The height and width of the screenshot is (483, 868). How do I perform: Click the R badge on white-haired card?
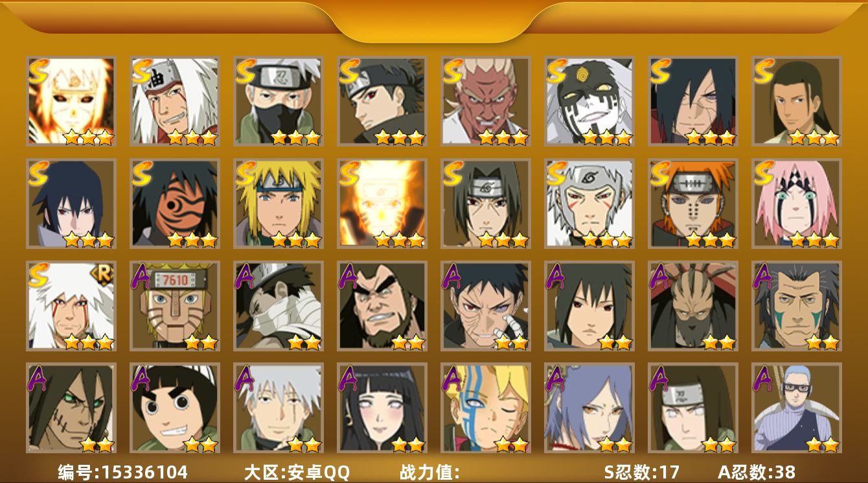(x=103, y=273)
